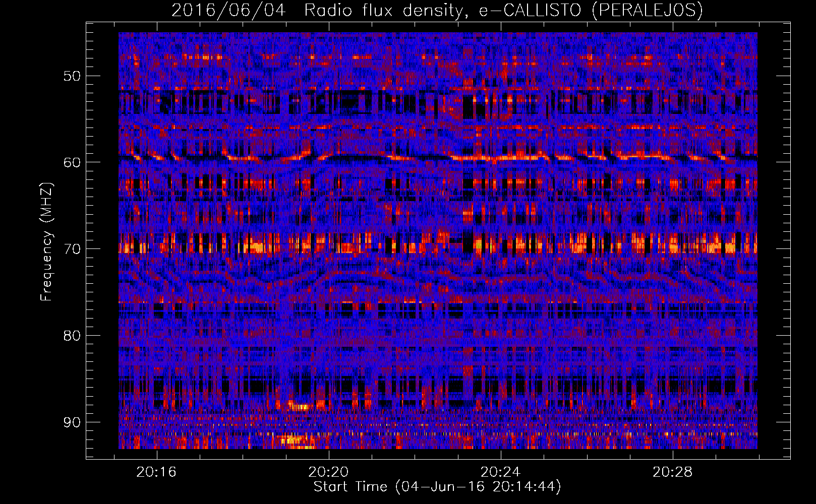Click the 70 MHz frequency tick label
The height and width of the screenshot is (504, 816).
click(x=72, y=249)
